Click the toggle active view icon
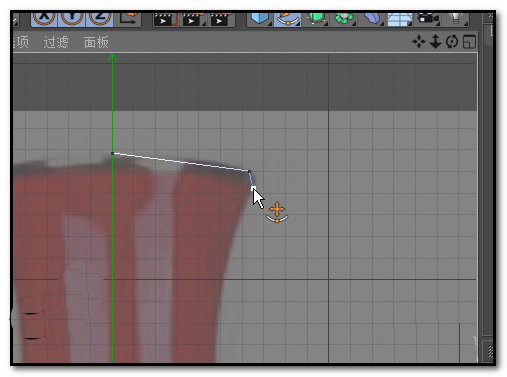Screen dimensions: 507x377 coord(469,42)
